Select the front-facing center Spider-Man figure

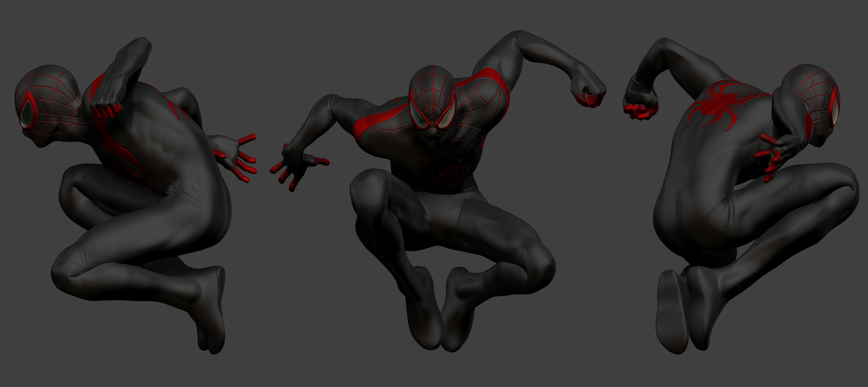438,192
